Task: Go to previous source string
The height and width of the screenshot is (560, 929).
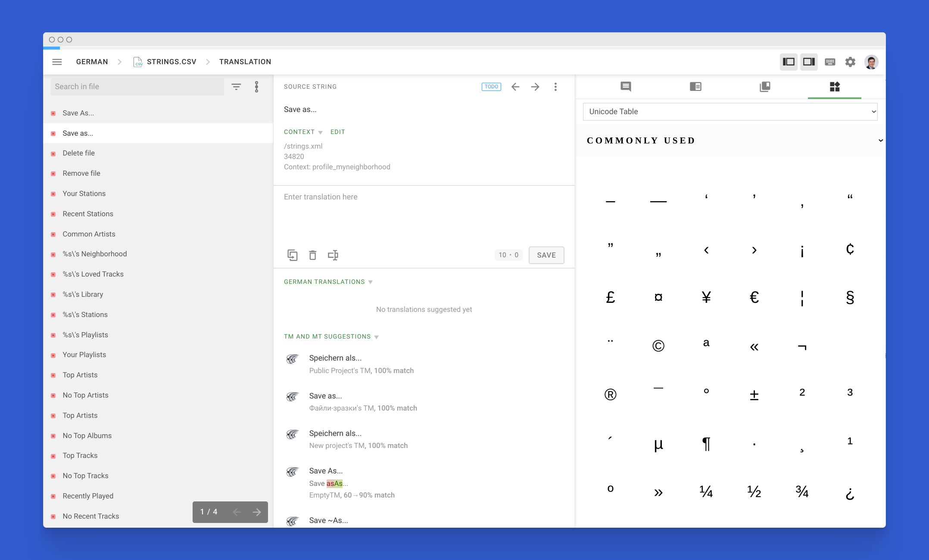Action: click(515, 87)
